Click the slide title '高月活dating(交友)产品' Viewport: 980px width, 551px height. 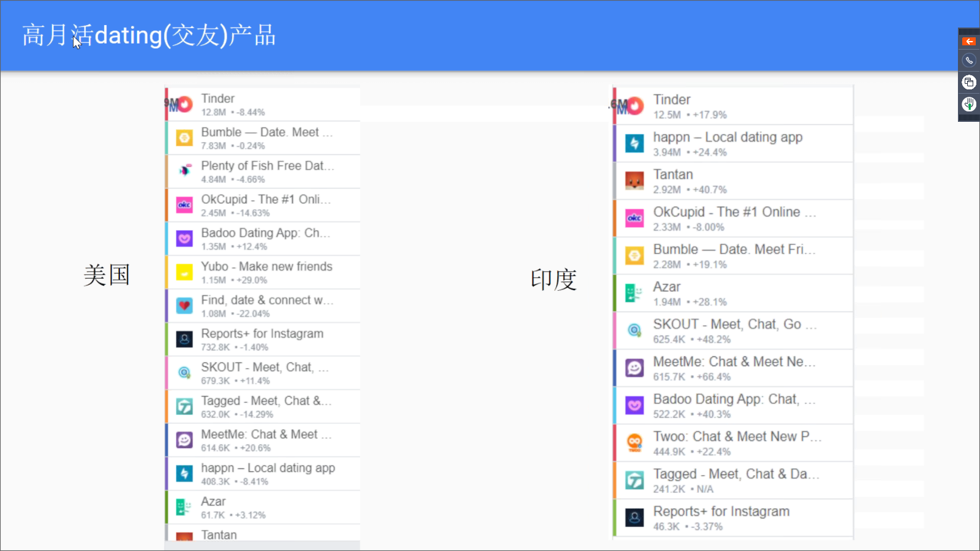[149, 36]
